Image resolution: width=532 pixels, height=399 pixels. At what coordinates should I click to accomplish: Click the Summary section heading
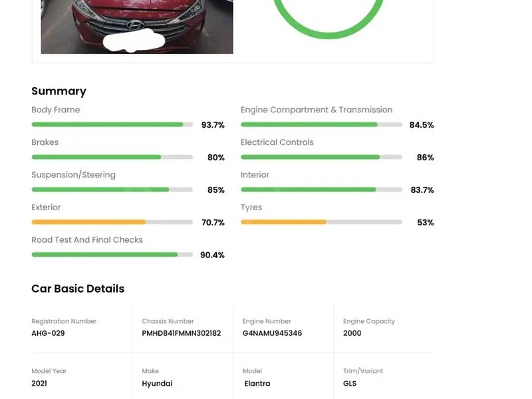(x=59, y=91)
